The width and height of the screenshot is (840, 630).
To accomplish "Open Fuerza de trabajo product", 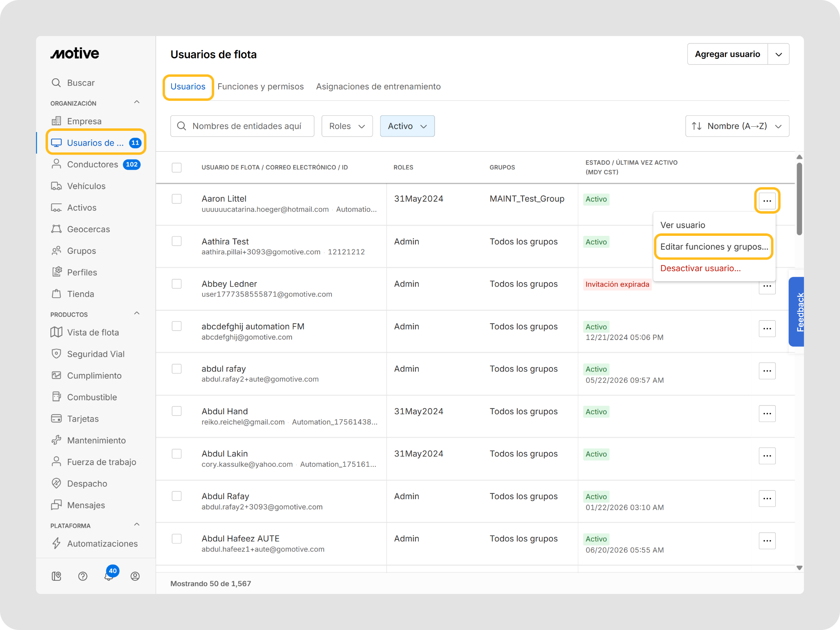I will [x=94, y=462].
